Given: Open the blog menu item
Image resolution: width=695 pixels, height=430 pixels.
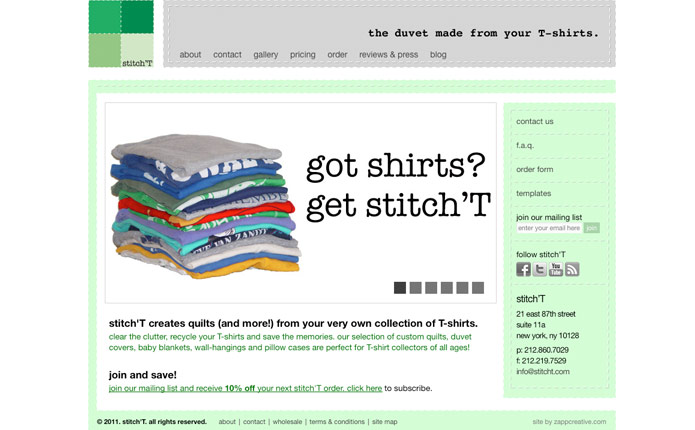Looking at the screenshot, I should (x=438, y=55).
